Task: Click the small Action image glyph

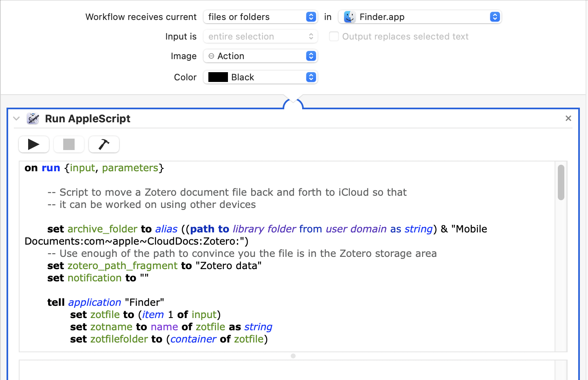Action: point(211,56)
